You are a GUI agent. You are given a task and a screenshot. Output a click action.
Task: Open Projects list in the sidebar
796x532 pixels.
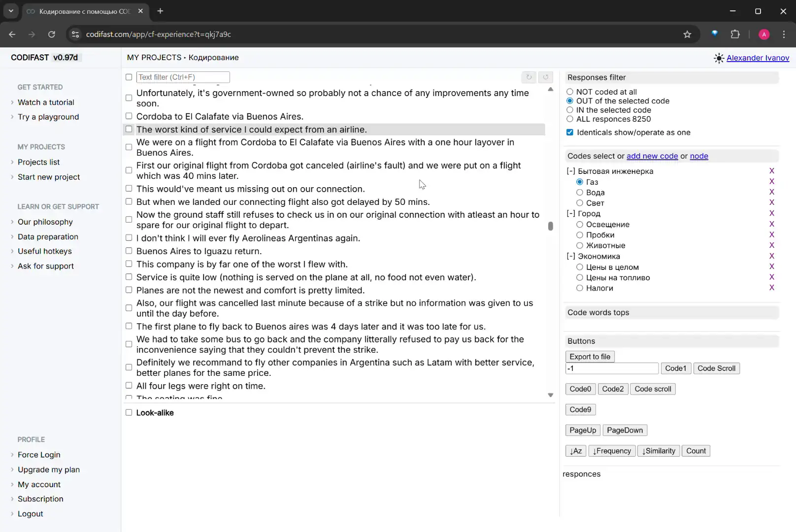(x=38, y=162)
